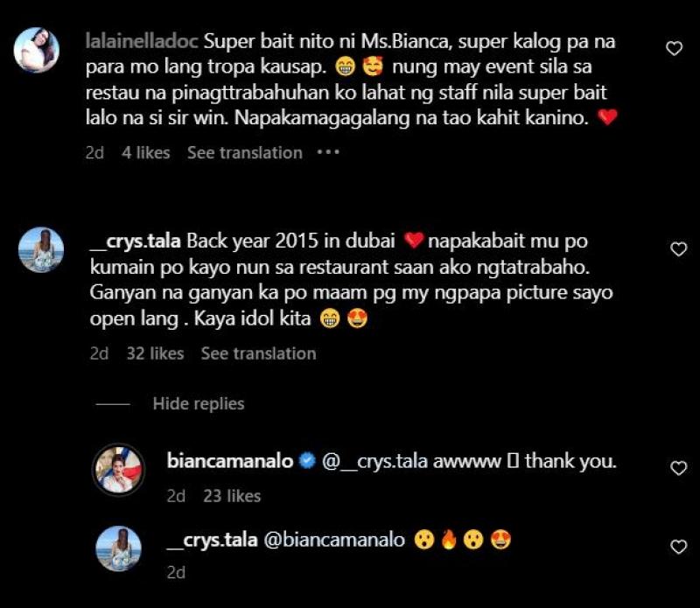View 4 likes on lalainelladoc comment

pyautogui.click(x=145, y=153)
